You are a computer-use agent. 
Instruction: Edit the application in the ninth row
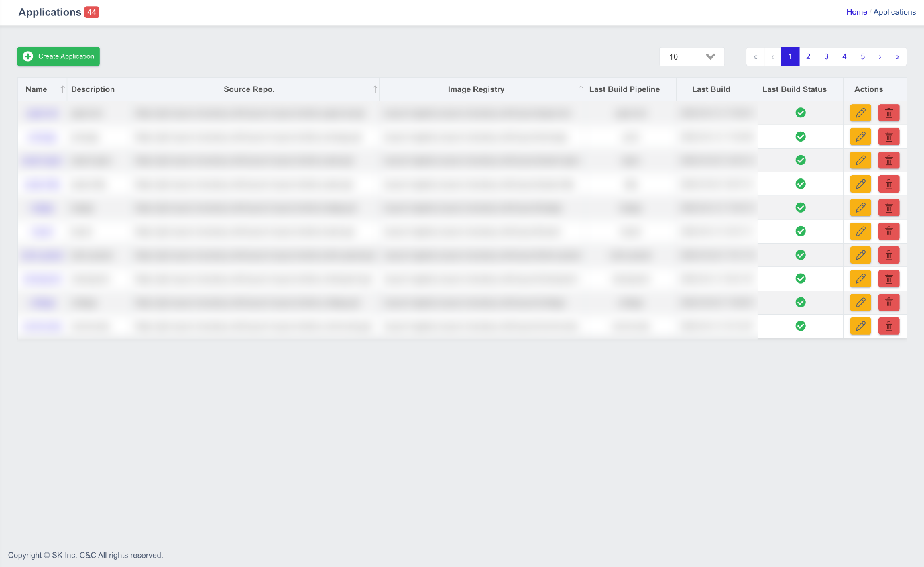(x=860, y=303)
